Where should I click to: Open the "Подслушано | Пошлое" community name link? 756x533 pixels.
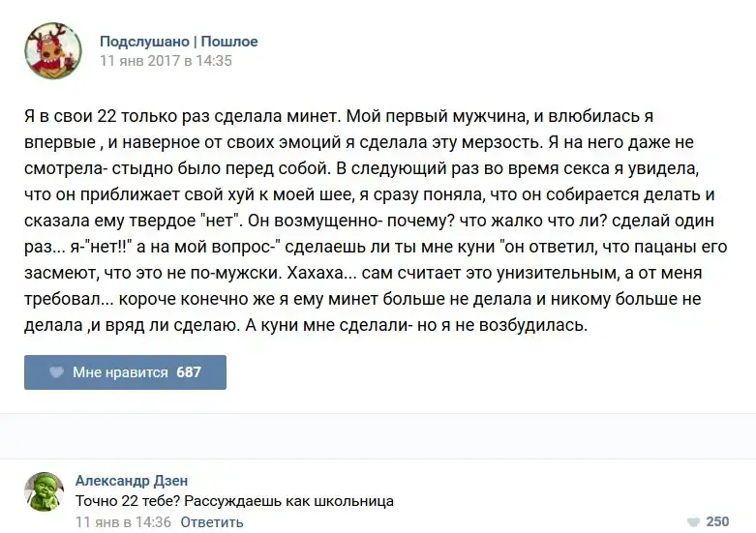coord(178,42)
